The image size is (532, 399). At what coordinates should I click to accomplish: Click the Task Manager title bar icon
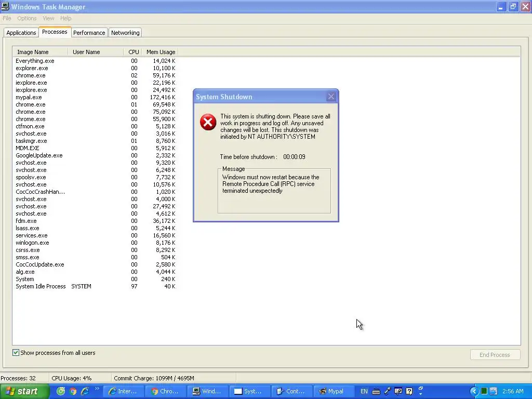pos(5,6)
